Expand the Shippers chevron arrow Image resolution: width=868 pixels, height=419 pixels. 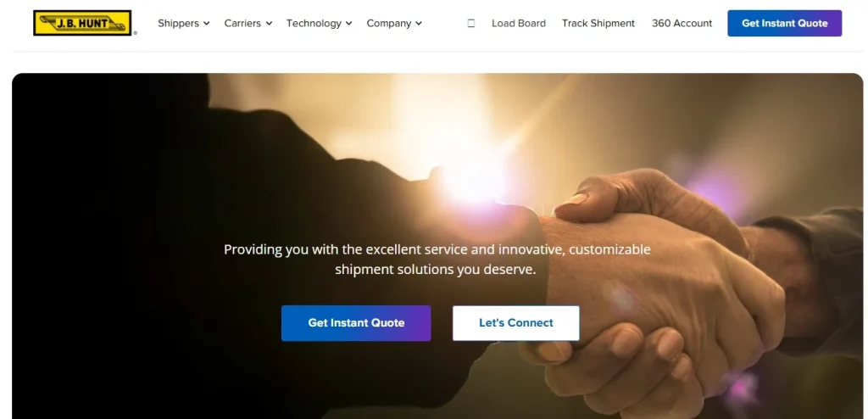207,23
